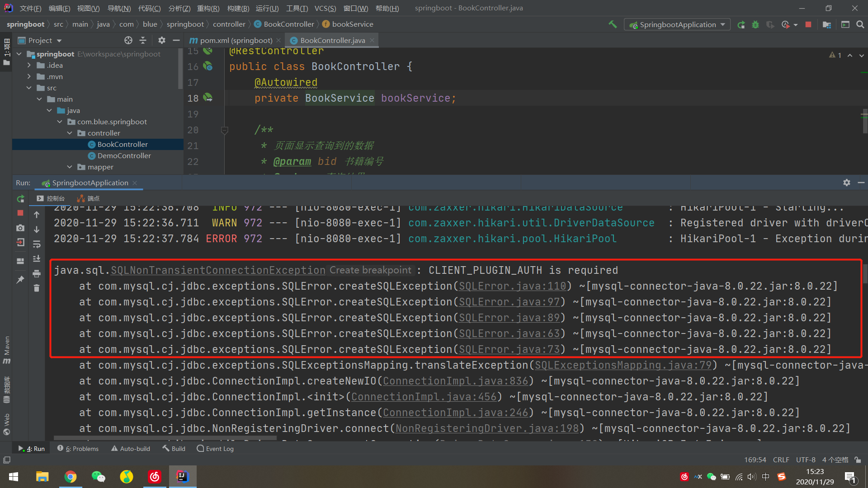Click the Create breakpoint hint

click(x=370, y=270)
